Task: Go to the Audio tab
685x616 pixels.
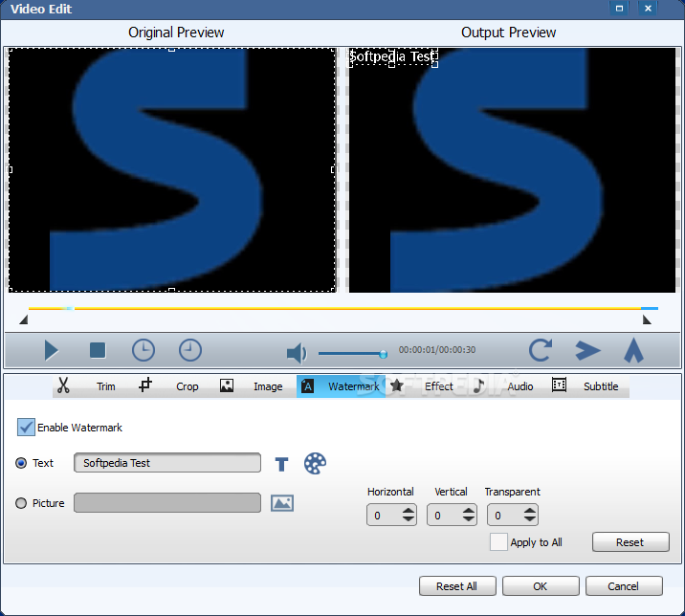Action: point(519,386)
